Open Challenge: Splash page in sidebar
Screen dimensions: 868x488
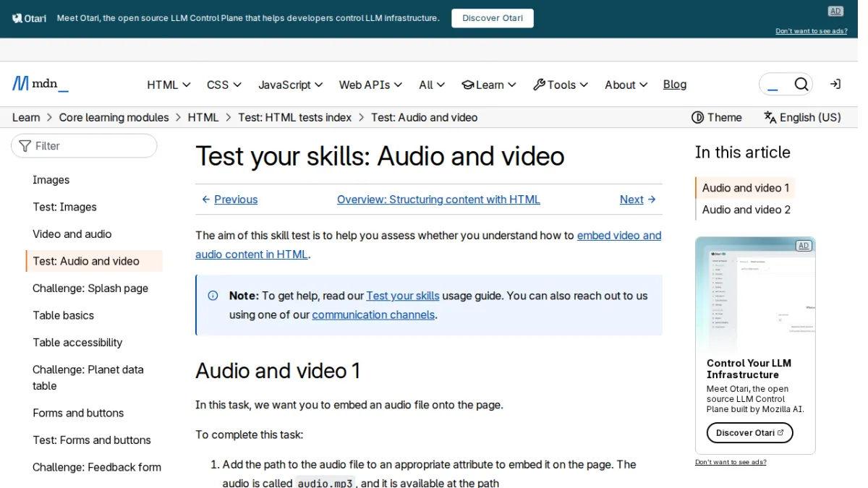point(90,288)
